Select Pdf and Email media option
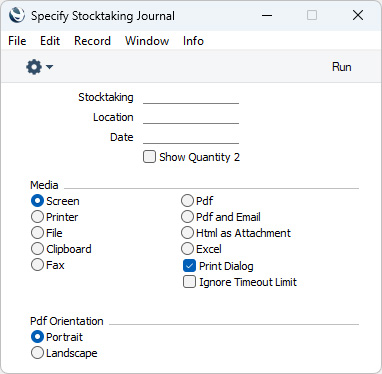 click(x=187, y=217)
